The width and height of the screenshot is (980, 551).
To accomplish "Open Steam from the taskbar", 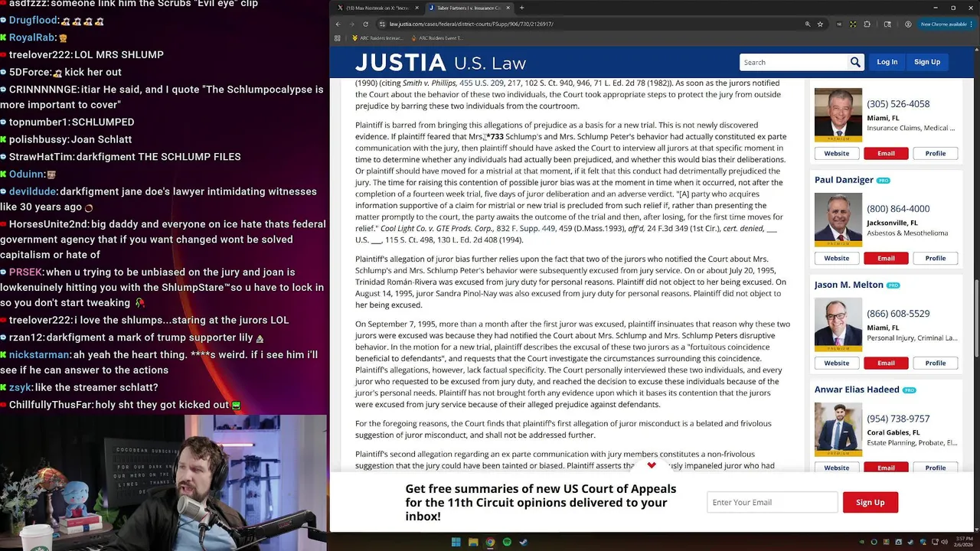I will click(524, 543).
